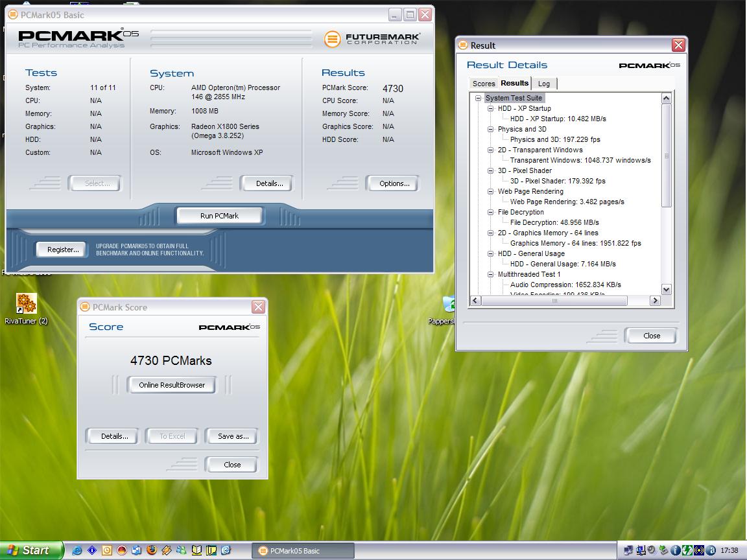The image size is (747, 560).
Task: Select 'HDD - XP Startup: 10.482 MB/s' row
Action: pyautogui.click(x=558, y=119)
